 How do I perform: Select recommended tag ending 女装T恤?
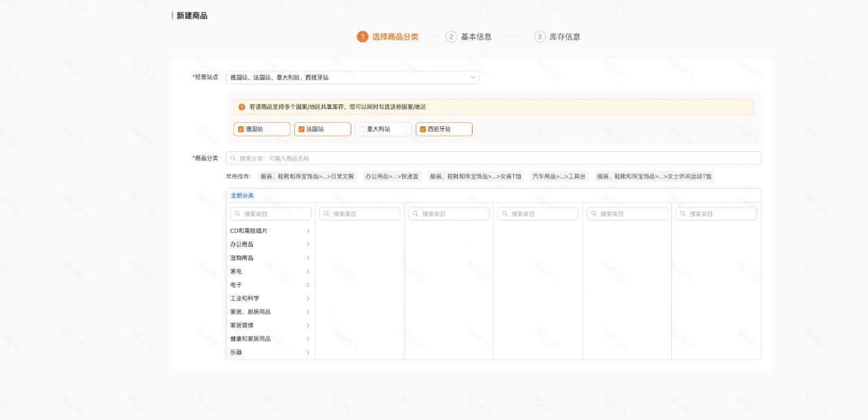(475, 176)
